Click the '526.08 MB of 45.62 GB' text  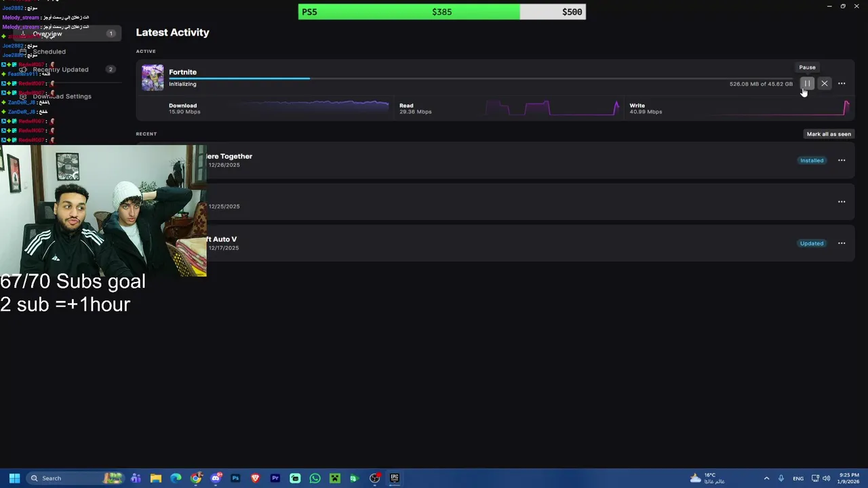coord(761,84)
